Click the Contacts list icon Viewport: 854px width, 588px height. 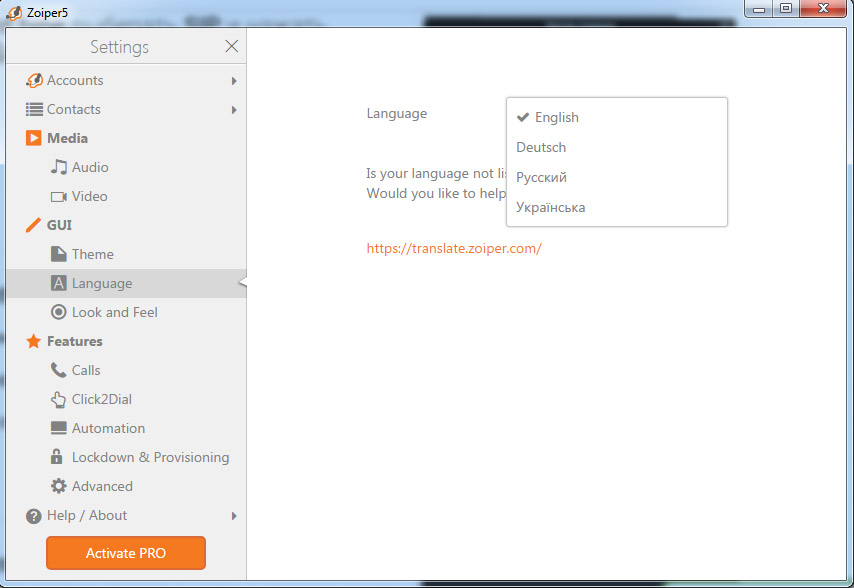point(34,109)
